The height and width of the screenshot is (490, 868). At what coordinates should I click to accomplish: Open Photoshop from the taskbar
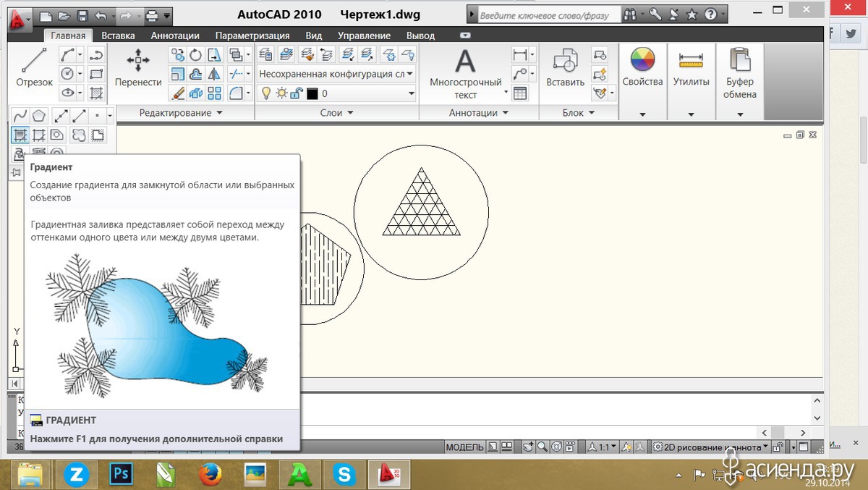pos(119,474)
